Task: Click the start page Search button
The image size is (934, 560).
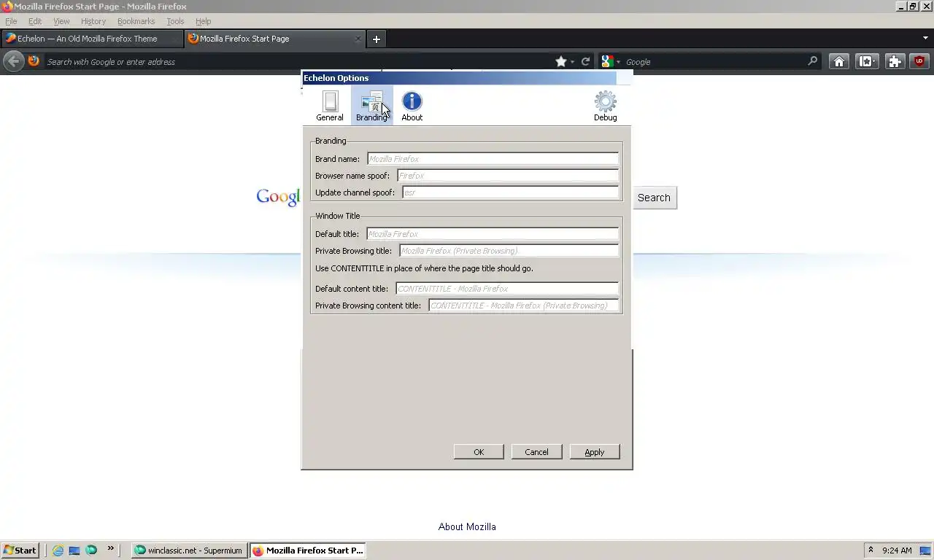Action: tap(655, 198)
